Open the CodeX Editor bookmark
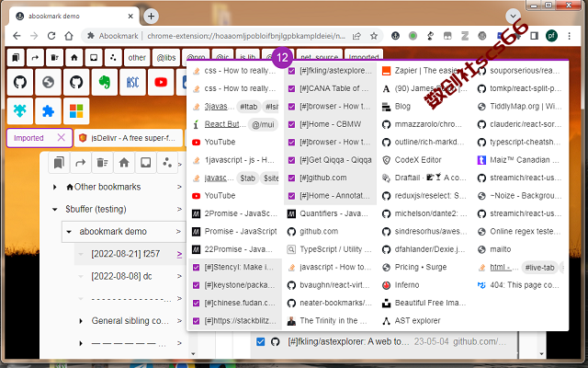 coord(424,160)
